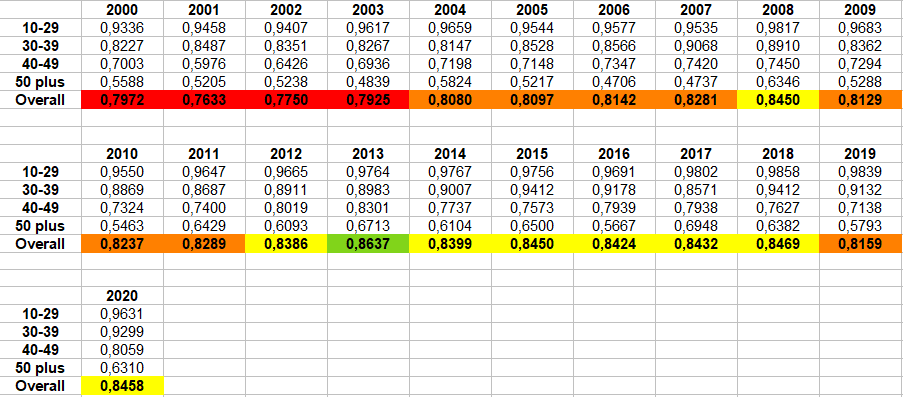Viewport: 903px width, 397px height.
Task: Select the 30-39 value 0,9299 for 2020
Action: (122, 332)
